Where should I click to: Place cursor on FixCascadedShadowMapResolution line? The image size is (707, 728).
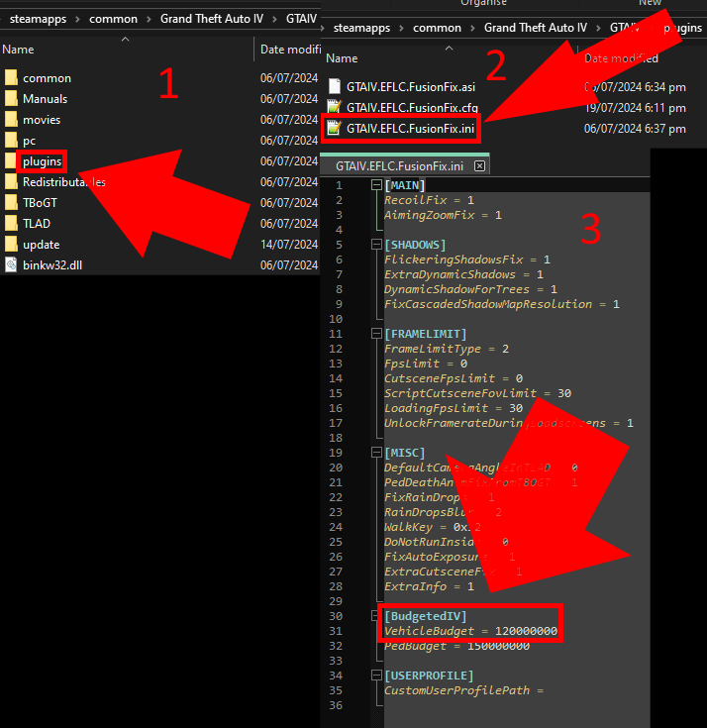[x=502, y=304]
